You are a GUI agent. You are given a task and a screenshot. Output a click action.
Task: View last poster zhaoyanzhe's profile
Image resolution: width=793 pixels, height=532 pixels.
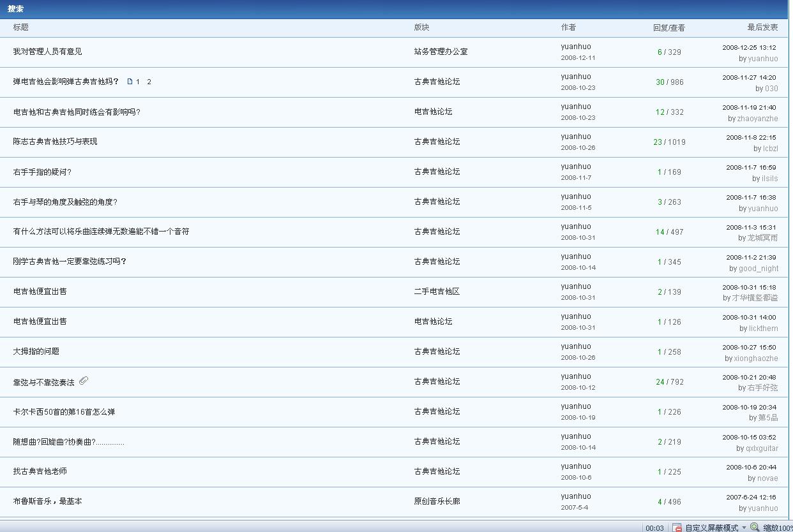point(757,119)
